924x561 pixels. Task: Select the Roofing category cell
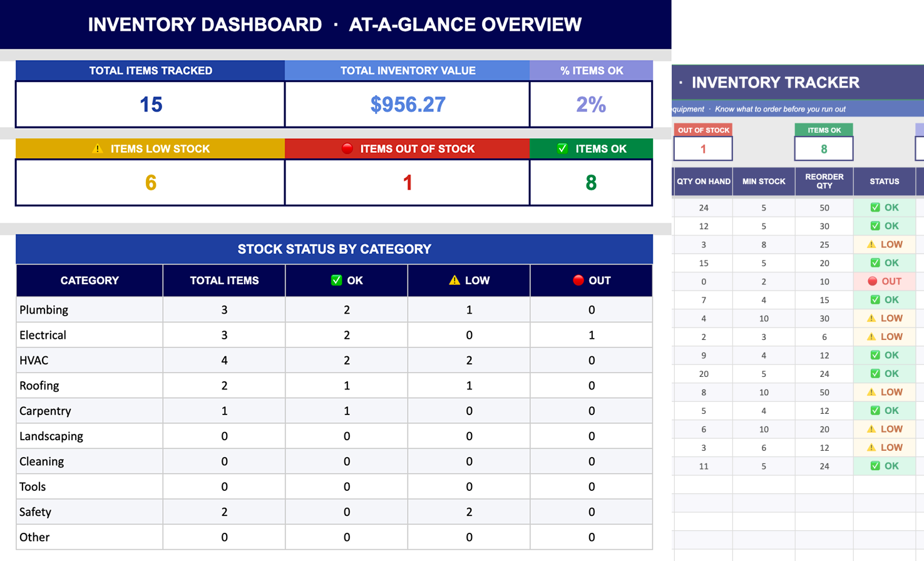tap(90, 386)
